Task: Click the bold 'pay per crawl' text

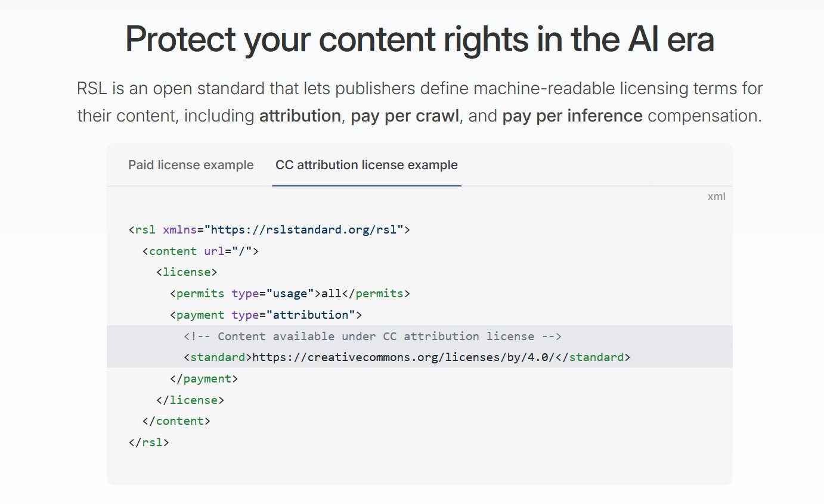Action: click(x=405, y=116)
